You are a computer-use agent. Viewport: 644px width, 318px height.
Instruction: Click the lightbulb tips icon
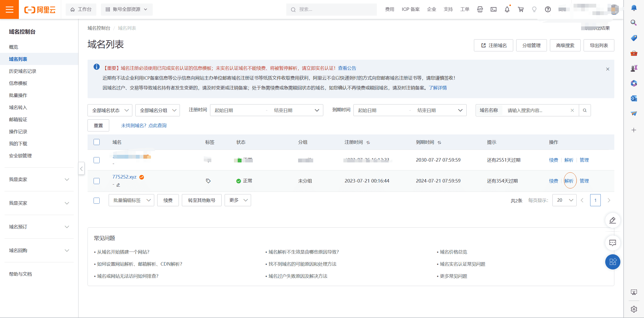click(x=534, y=9)
